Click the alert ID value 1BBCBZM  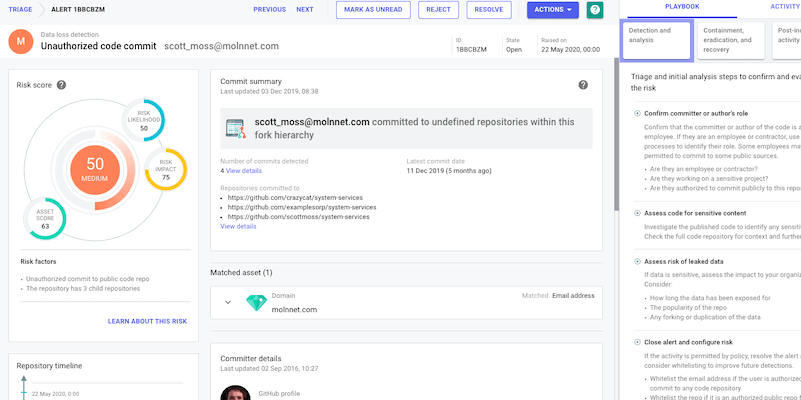pos(472,50)
